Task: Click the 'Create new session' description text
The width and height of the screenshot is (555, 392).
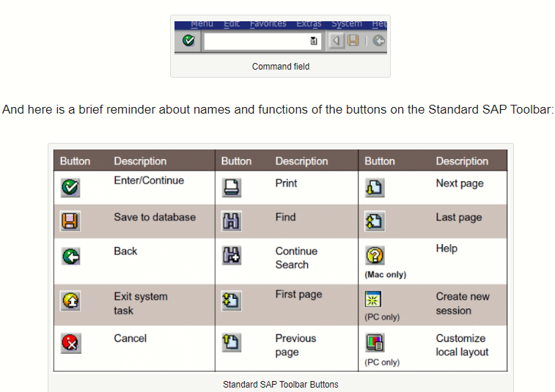Action: (463, 303)
